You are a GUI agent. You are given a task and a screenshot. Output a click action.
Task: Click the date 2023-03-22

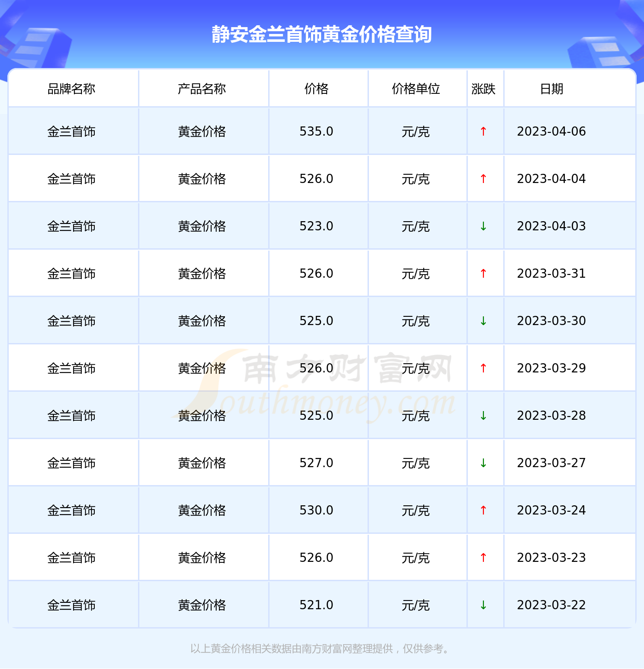pyautogui.click(x=552, y=605)
